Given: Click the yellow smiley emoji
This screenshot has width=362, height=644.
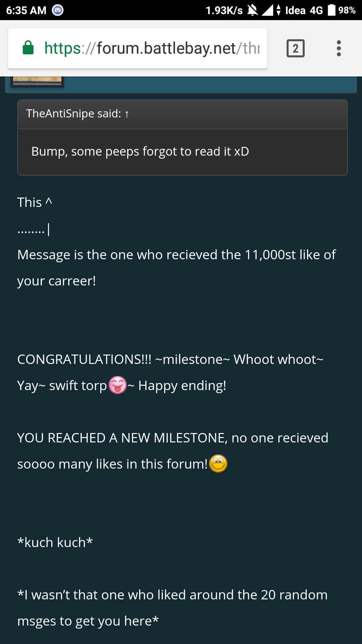Looking at the screenshot, I should [x=218, y=464].
